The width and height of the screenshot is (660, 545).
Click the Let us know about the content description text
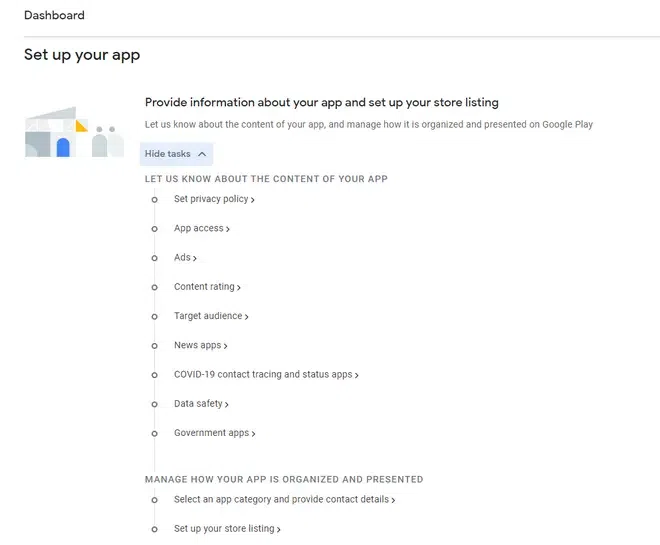[369, 125]
